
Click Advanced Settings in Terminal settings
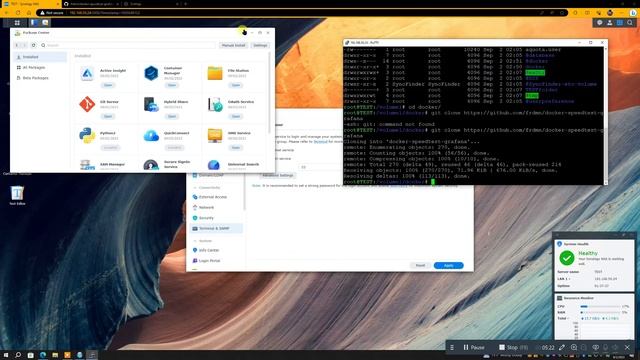click(x=278, y=175)
